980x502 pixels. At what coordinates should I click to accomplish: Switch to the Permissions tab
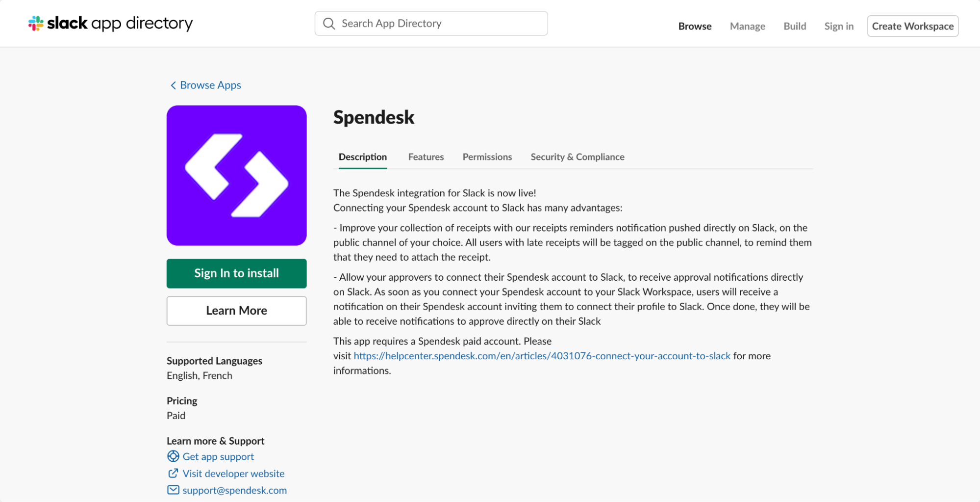487,157
